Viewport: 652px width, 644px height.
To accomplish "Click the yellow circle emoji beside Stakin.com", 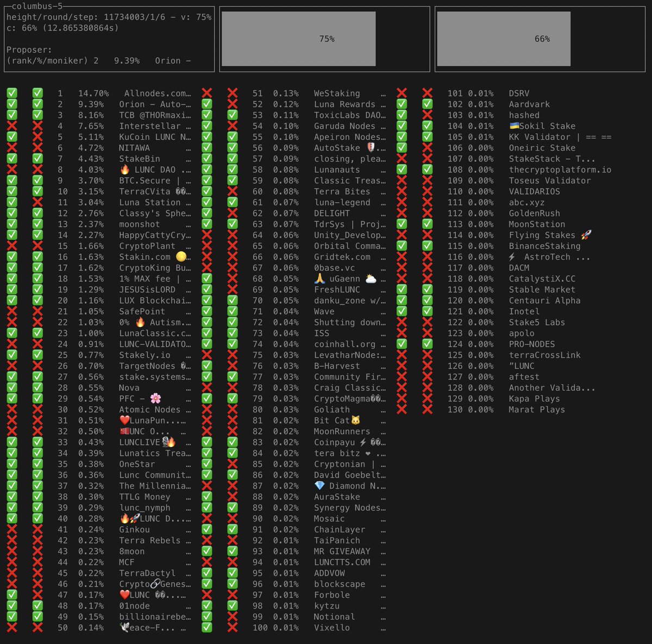I will pyautogui.click(x=181, y=257).
